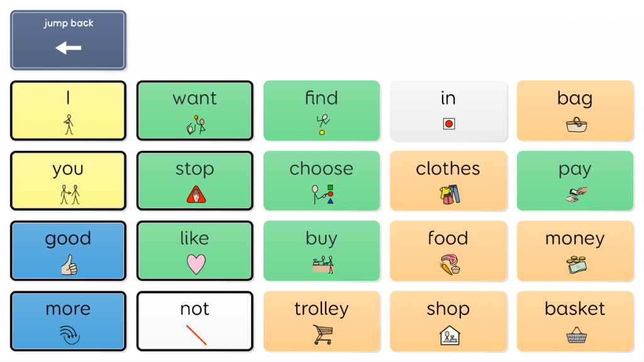Tap the 'good' thumbs up cell
644x362 pixels.
tap(68, 251)
